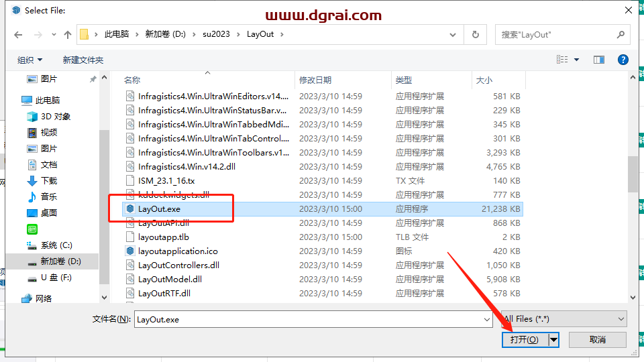
Task: Click the file list vertical scrollbar thumb
Action: click(633, 174)
